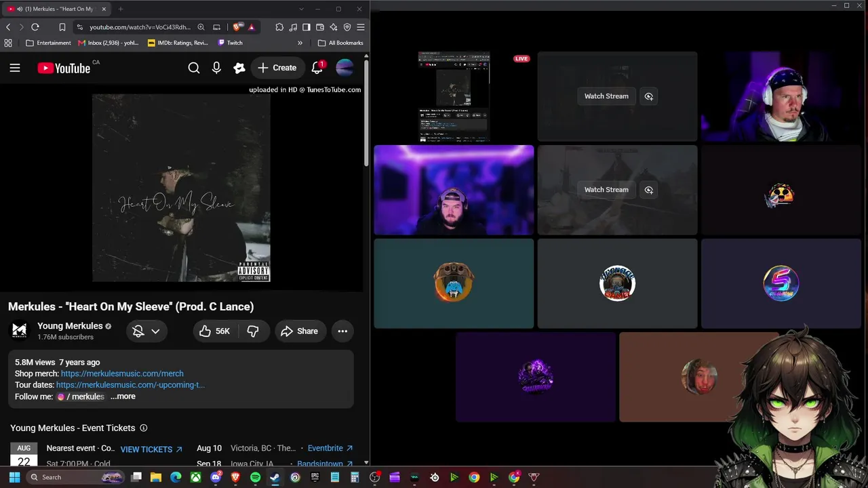Open the Twitch bookmark

pos(230,43)
